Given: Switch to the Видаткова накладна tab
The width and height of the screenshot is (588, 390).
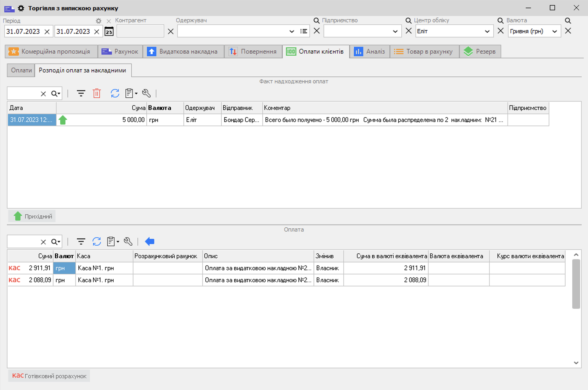Looking at the screenshot, I should (x=183, y=51).
